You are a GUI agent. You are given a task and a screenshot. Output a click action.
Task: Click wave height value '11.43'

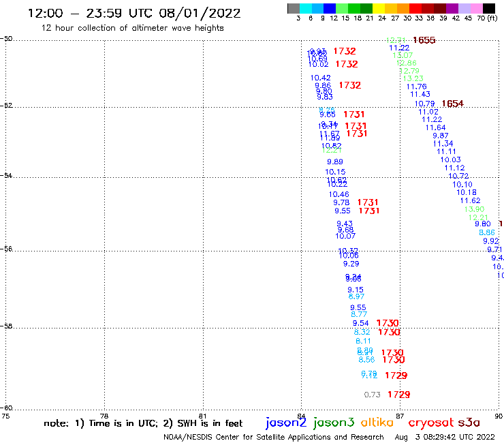point(420,94)
